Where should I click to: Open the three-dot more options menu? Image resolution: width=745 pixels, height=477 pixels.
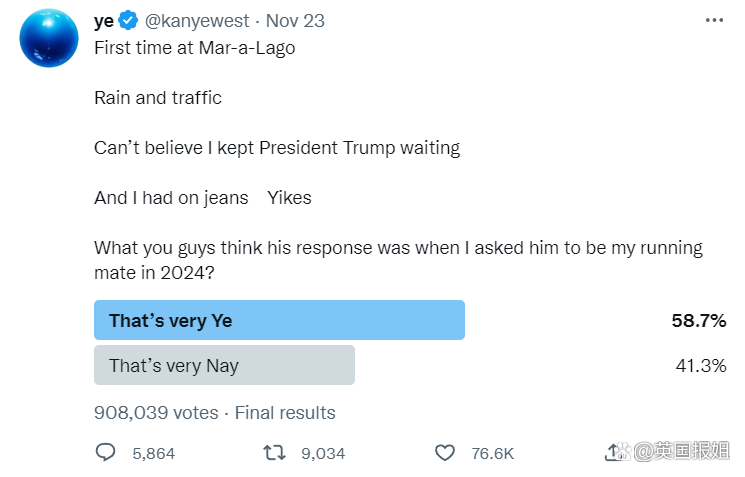point(714,21)
